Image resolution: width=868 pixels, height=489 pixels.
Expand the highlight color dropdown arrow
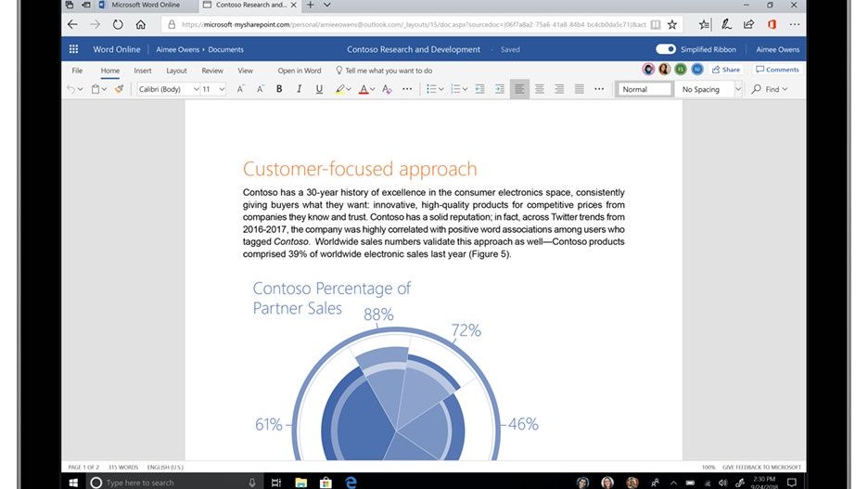(x=349, y=89)
